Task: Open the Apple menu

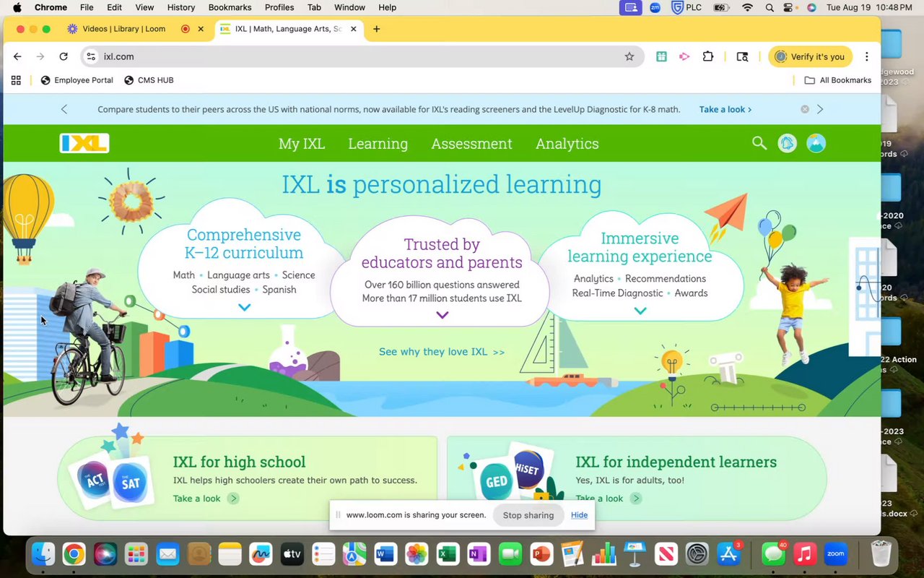Action: (17, 7)
